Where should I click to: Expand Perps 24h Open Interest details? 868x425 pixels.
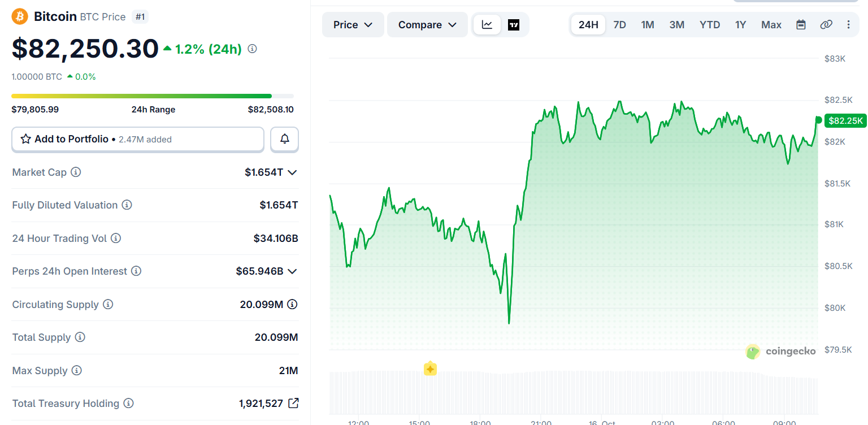coord(292,271)
